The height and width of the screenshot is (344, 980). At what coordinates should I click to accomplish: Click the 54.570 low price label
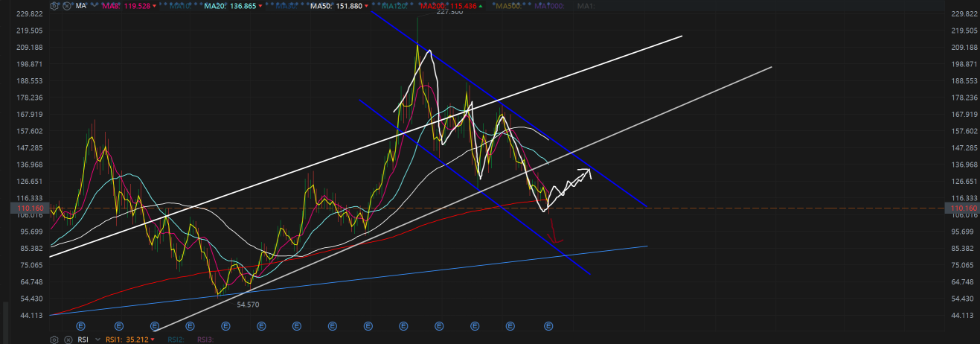(248, 305)
